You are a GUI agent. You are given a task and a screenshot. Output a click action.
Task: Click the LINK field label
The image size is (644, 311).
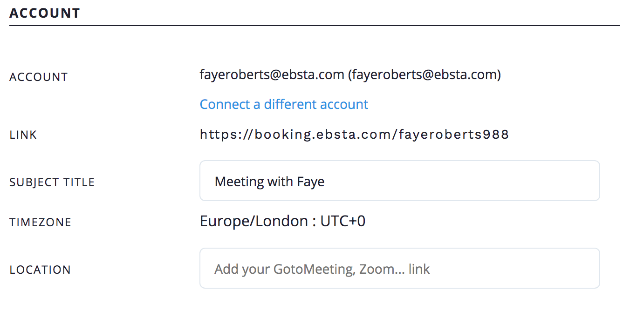[23, 135]
